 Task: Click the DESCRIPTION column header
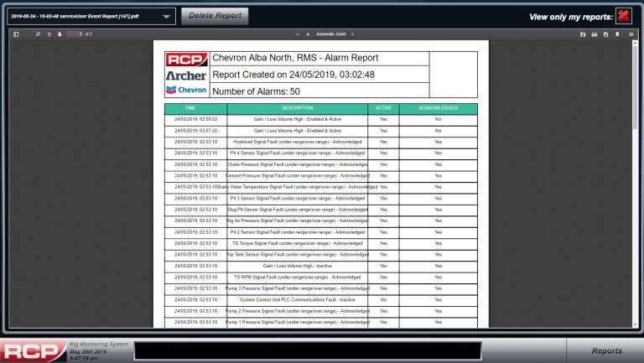pyautogui.click(x=298, y=108)
